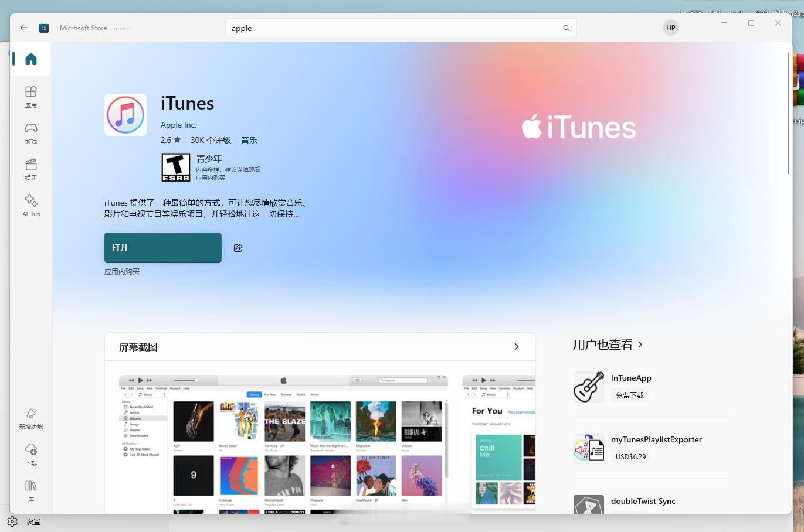Click the ESRB T rating badge
The height and width of the screenshot is (532, 804).
coord(176,168)
